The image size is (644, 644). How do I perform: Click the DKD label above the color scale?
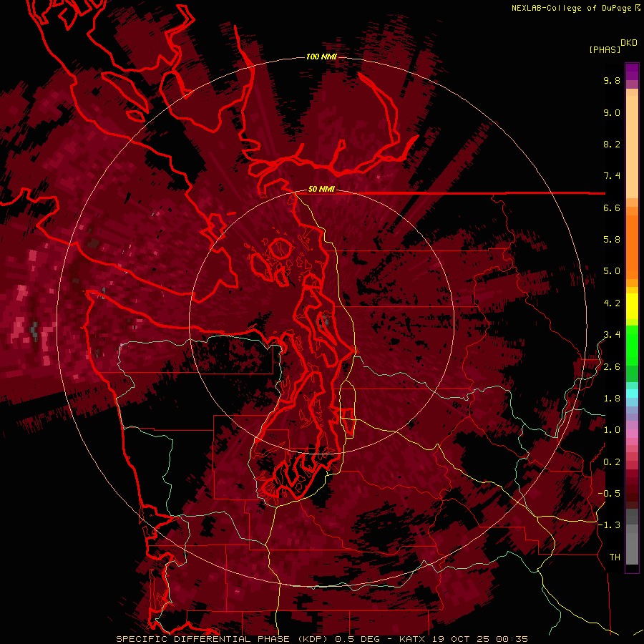[x=629, y=43]
